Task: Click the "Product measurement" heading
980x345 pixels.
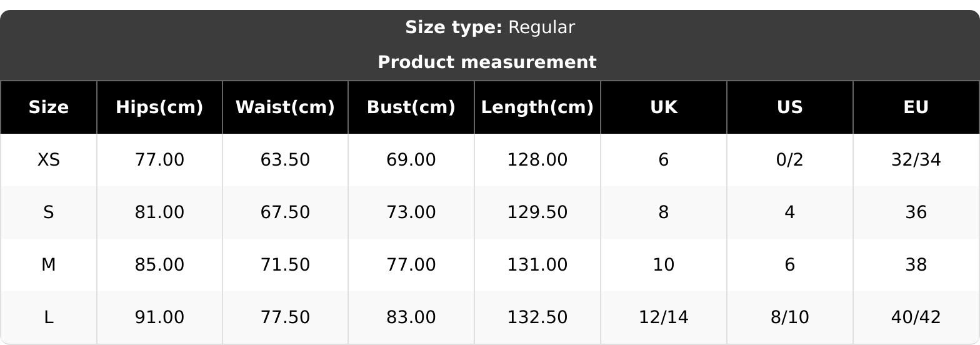Action: point(487,62)
